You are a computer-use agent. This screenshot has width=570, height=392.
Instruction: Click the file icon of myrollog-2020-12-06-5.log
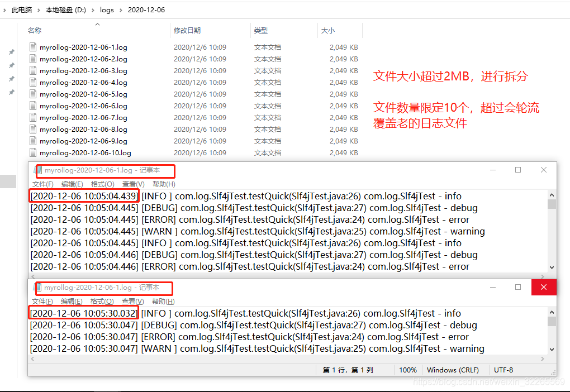click(33, 94)
